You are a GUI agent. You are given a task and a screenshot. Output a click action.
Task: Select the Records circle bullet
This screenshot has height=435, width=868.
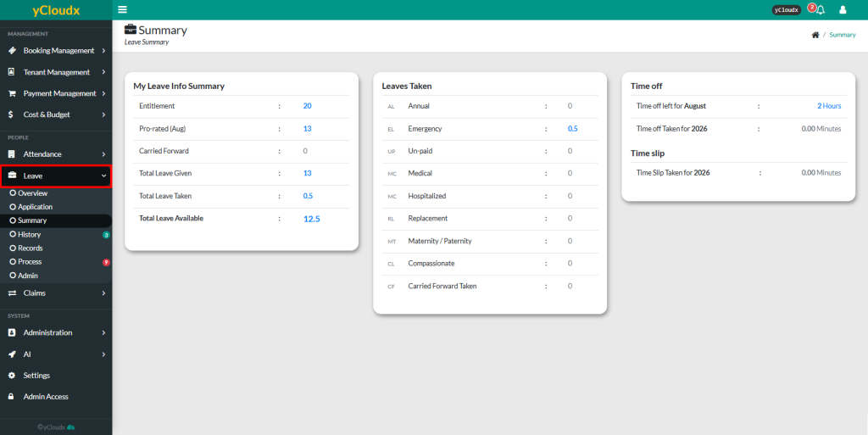(13, 248)
